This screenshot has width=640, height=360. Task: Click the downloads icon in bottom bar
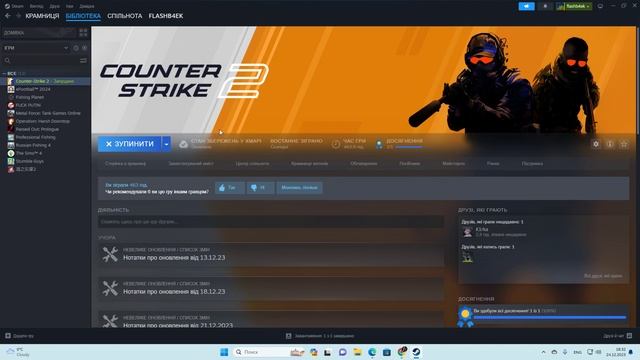coord(289,336)
